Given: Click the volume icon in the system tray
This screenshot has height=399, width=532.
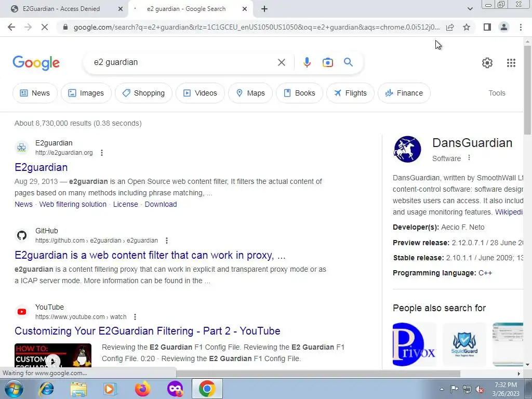Looking at the screenshot, I should [480, 390].
